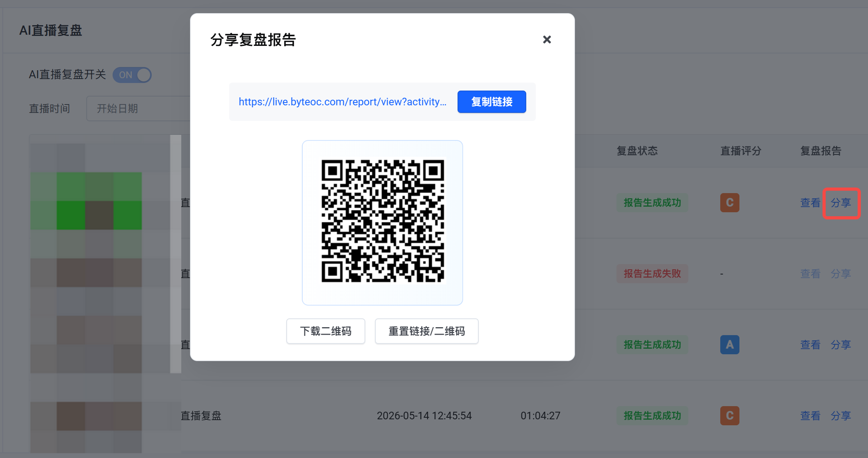Click the 直播时间 label
Screen dimensions: 868x458
(x=50, y=109)
